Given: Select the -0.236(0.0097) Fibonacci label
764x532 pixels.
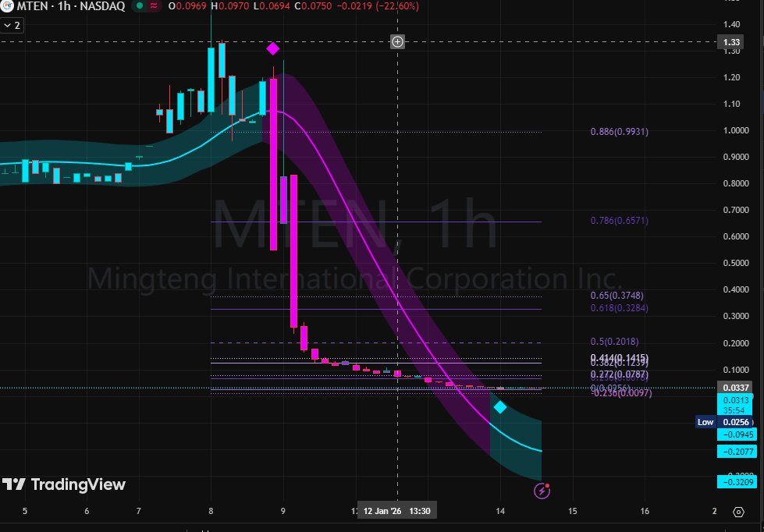Looking at the screenshot, I should (621, 393).
